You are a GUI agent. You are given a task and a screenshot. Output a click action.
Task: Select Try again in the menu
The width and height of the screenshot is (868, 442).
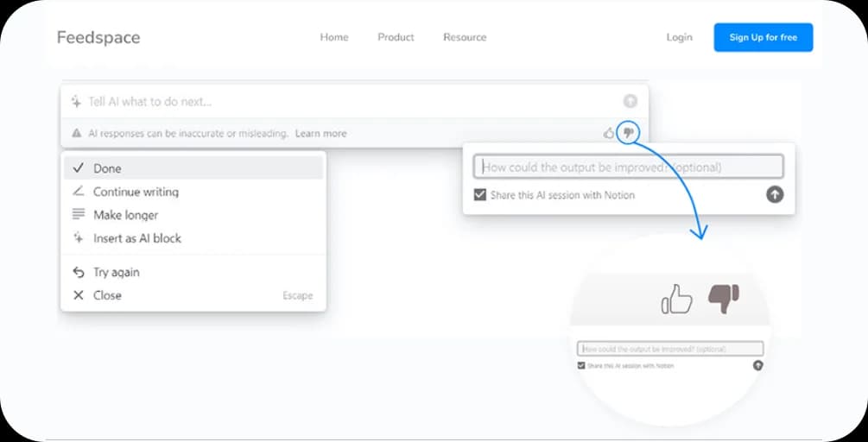point(193,272)
